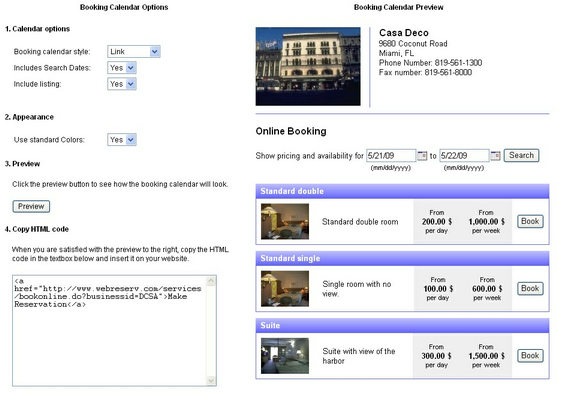Open the Use standard Colors dropdown

click(x=122, y=140)
